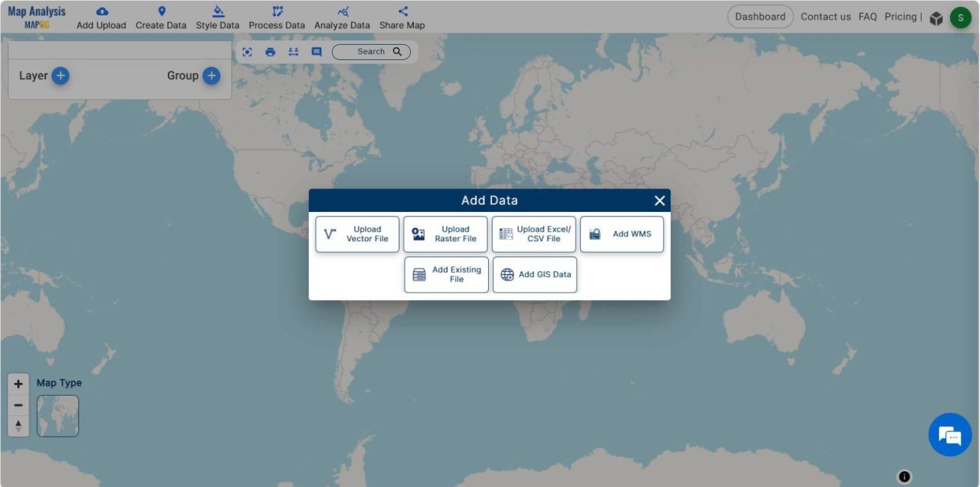Viewport: 980px width, 487px height.
Task: Click the map info attribution icon
Action: tap(904, 477)
